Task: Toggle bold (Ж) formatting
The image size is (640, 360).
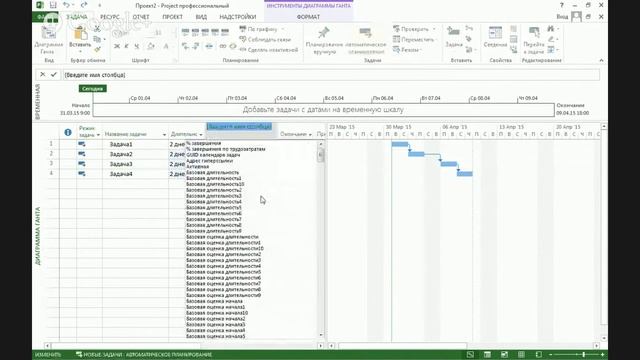Action: pyautogui.click(x=117, y=46)
